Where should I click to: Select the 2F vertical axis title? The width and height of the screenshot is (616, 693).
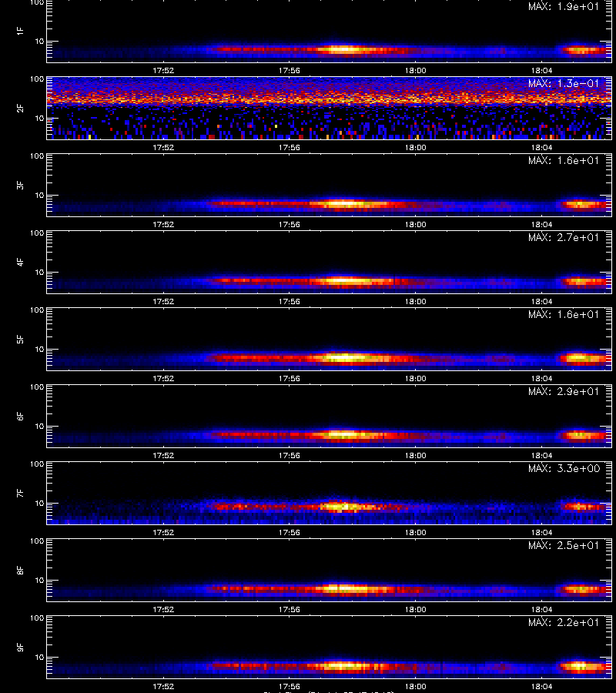[20, 109]
